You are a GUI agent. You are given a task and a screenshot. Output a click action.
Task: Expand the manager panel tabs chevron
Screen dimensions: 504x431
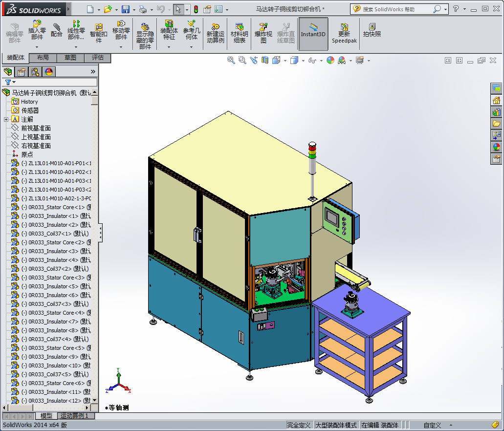click(93, 71)
